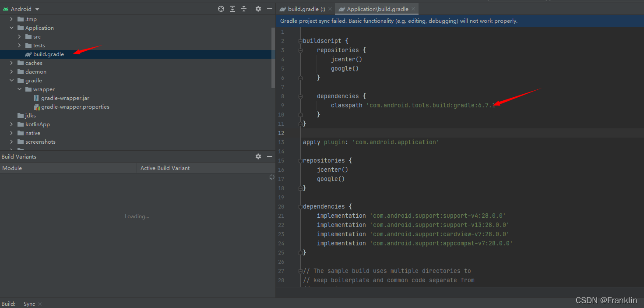Click the support-v4:28.0.0 dependency line

(412, 216)
